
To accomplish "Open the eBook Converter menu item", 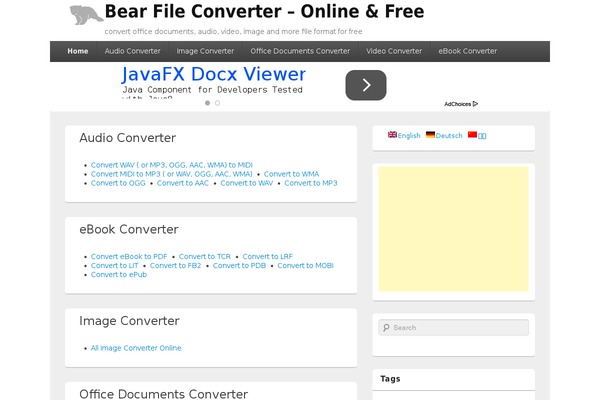I will tap(468, 51).
